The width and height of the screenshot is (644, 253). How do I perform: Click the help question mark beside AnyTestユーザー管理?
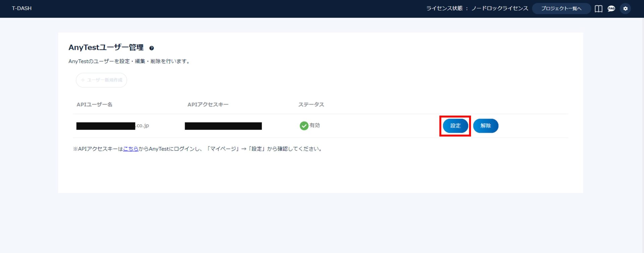pyautogui.click(x=152, y=48)
